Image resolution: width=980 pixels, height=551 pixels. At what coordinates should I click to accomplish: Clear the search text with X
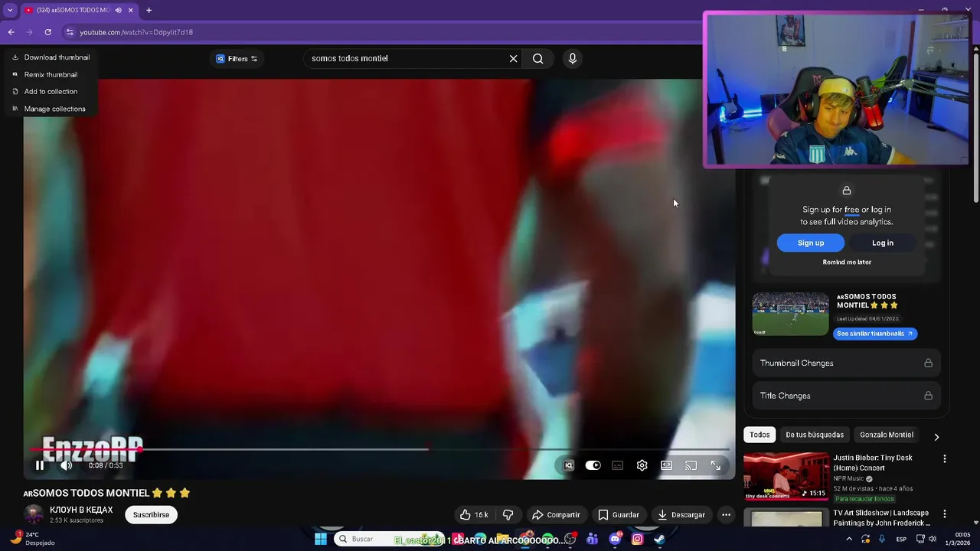513,58
